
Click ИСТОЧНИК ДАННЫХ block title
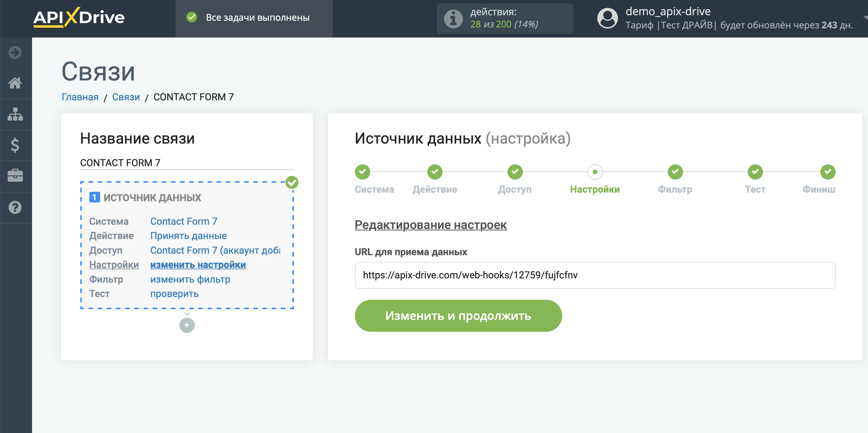coord(152,197)
